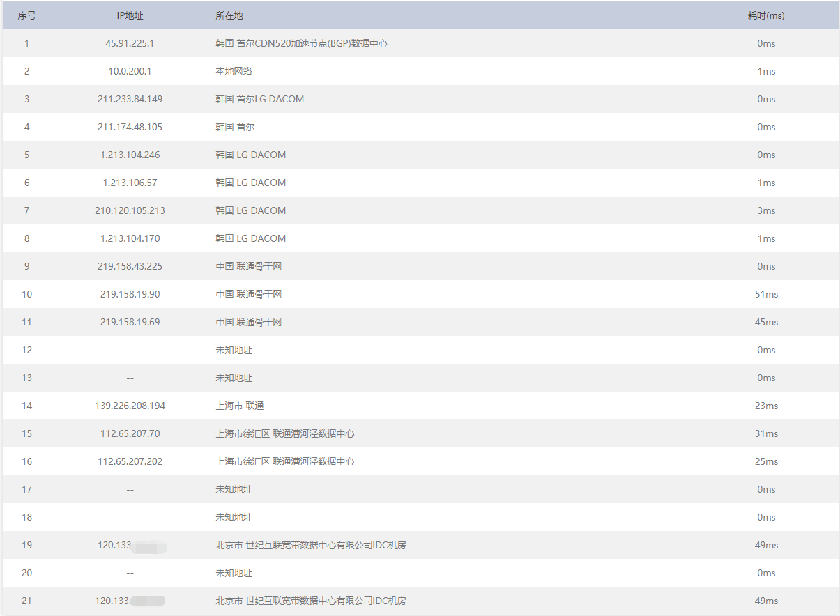Viewport: 840px width, 616px height.
Task: Click 上海市徐汇区 联通漕河泾数据中心 in row 16
Action: click(285, 461)
